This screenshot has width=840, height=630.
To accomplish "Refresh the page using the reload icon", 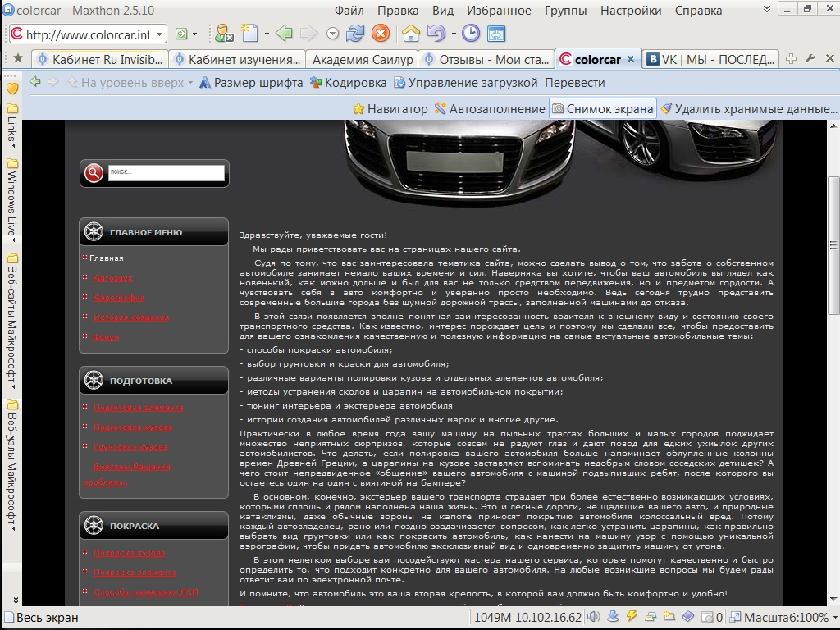I will click(355, 34).
